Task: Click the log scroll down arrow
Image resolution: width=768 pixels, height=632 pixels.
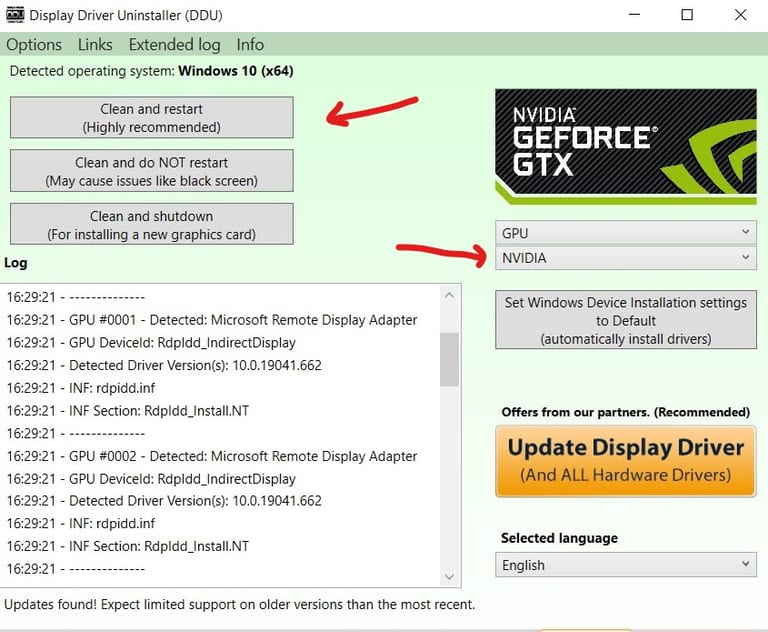Action: pos(450,576)
